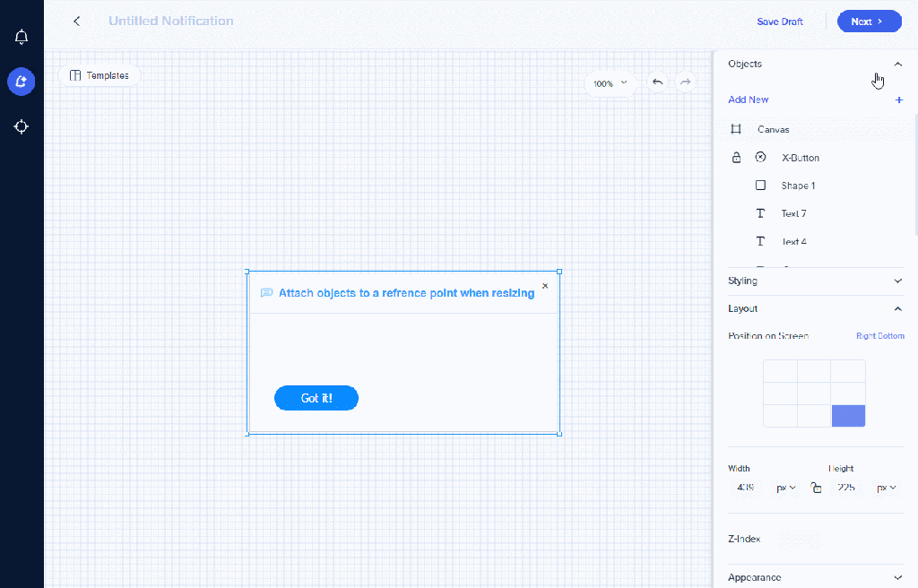Click the plus icon beside Add New
This screenshot has height=588, width=918.
[899, 100]
